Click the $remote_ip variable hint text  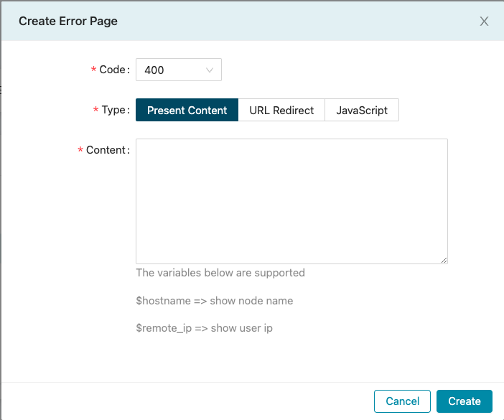coord(204,328)
